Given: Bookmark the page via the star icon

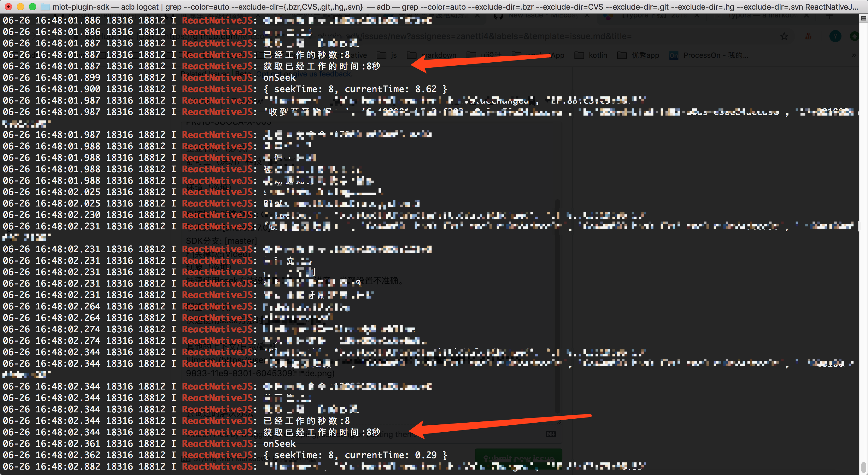Looking at the screenshot, I should (784, 37).
